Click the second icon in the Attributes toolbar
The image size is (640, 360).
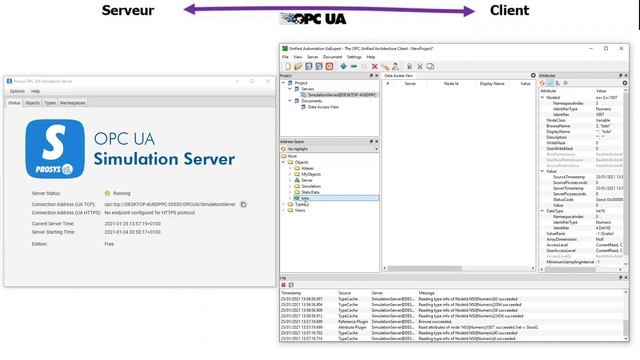pyautogui.click(x=550, y=83)
